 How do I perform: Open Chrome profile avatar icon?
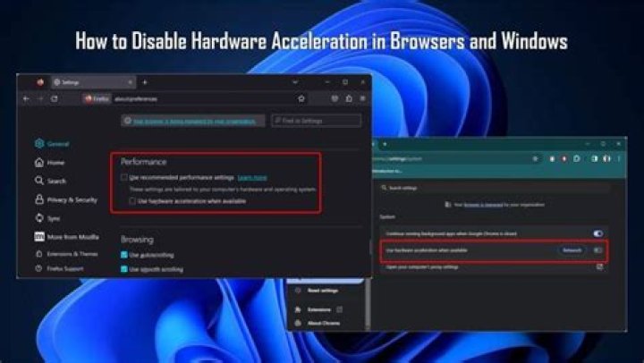606,159
